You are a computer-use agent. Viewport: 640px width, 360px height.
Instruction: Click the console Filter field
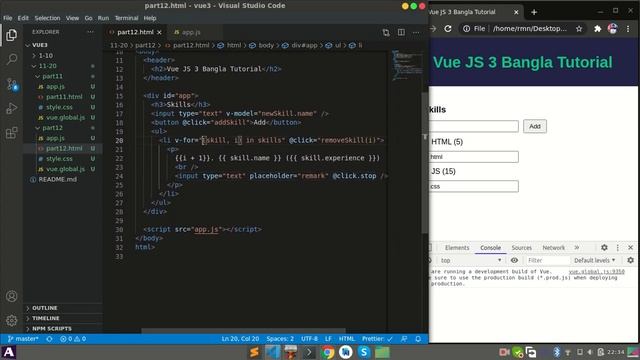[x=547, y=260]
